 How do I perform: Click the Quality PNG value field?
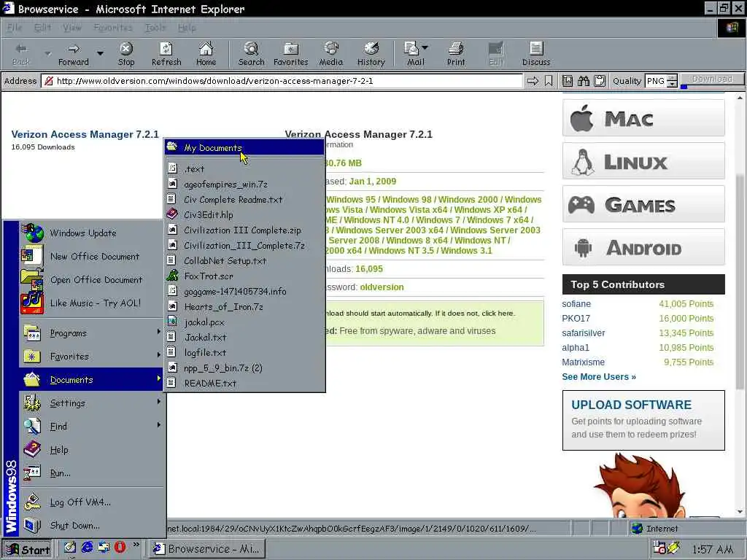click(656, 81)
